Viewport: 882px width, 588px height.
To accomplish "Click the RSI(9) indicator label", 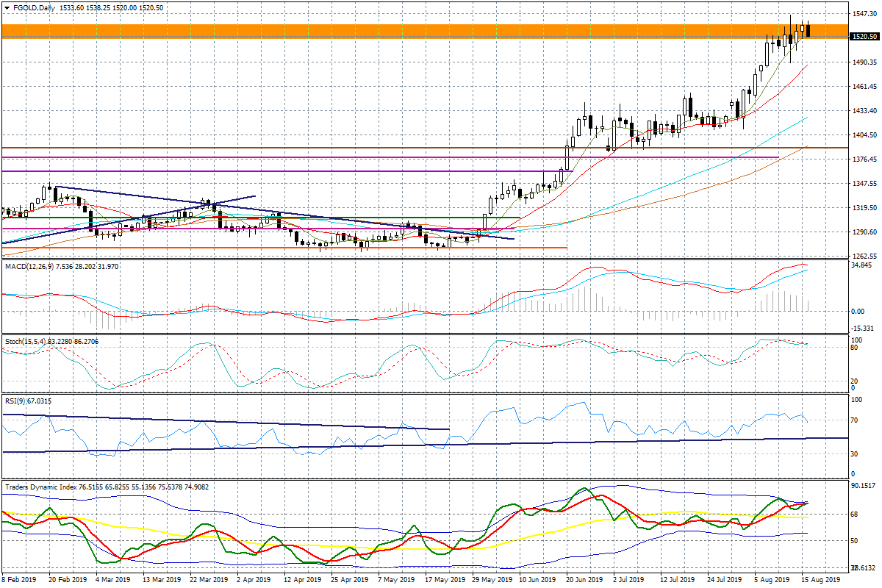I will click(x=18, y=401).
